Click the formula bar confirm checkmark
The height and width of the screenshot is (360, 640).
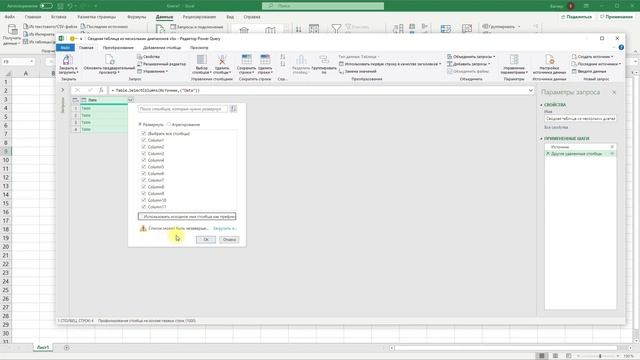point(89,90)
